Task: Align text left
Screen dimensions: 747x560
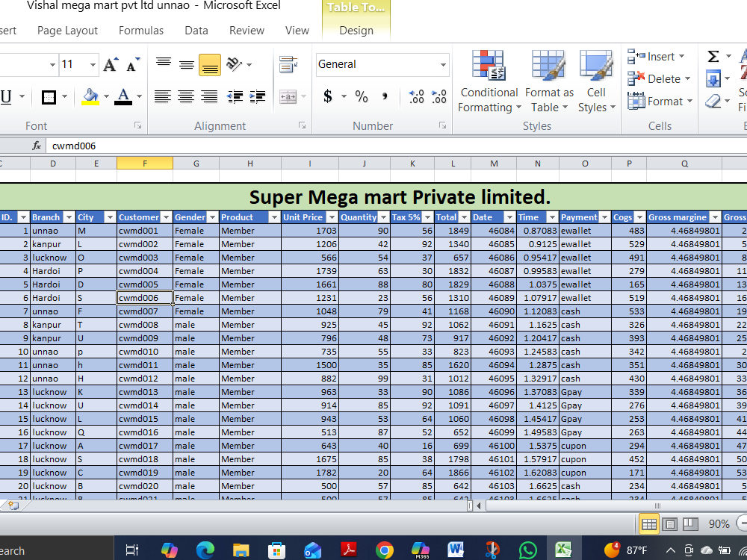Action: [x=163, y=96]
